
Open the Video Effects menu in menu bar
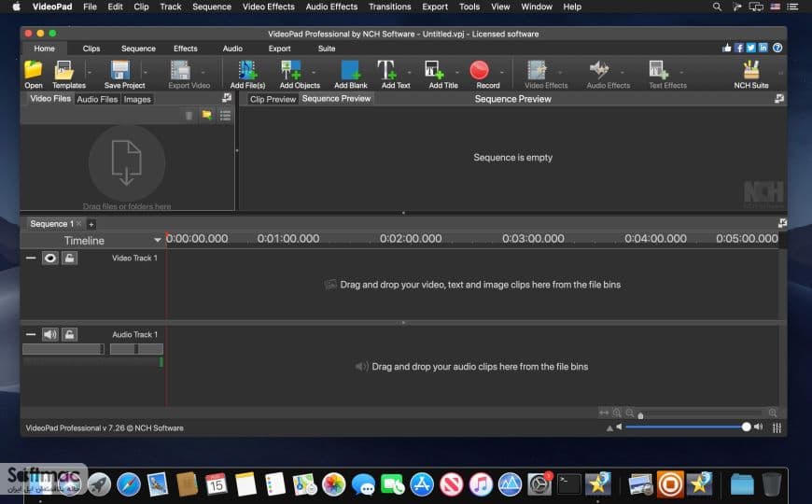268,7
